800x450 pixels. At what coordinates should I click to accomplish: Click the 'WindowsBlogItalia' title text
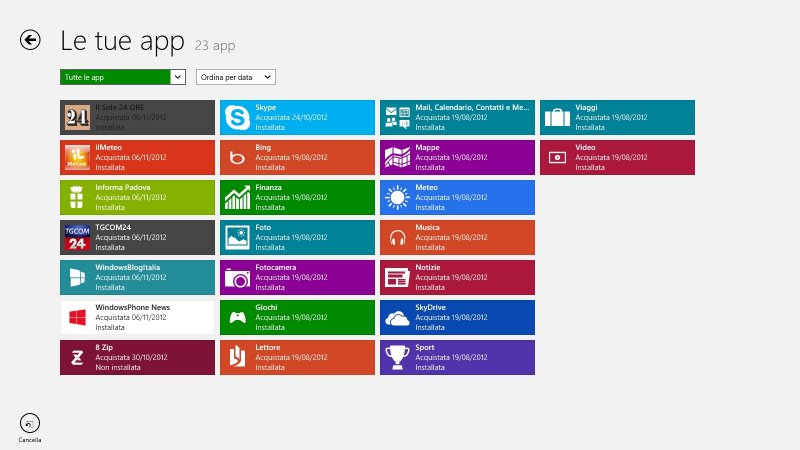(128, 267)
